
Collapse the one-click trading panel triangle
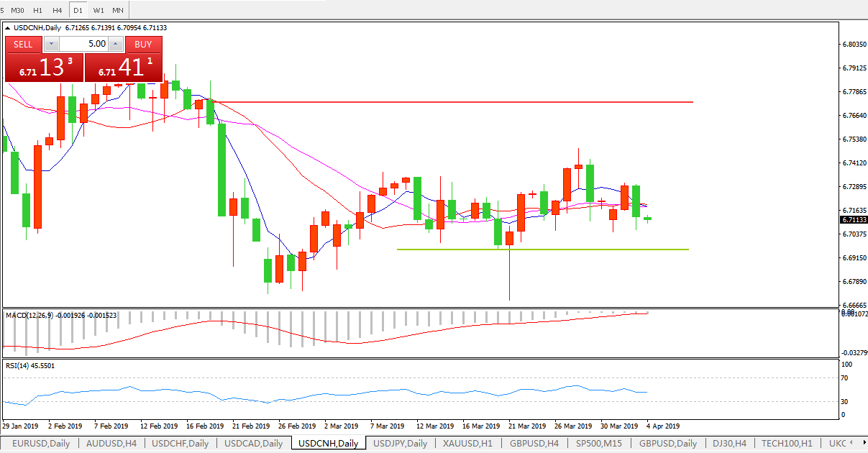[x=8, y=28]
